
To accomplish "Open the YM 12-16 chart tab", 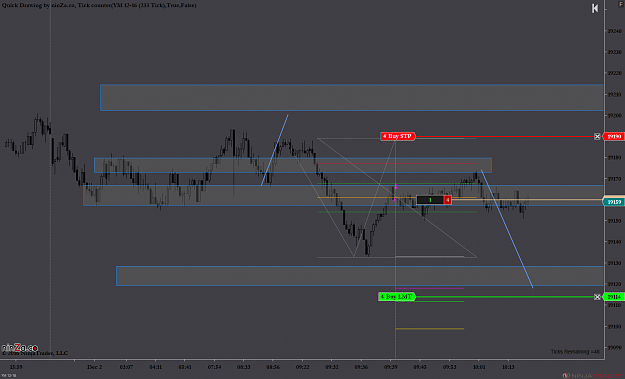I will pyautogui.click(x=9, y=375).
